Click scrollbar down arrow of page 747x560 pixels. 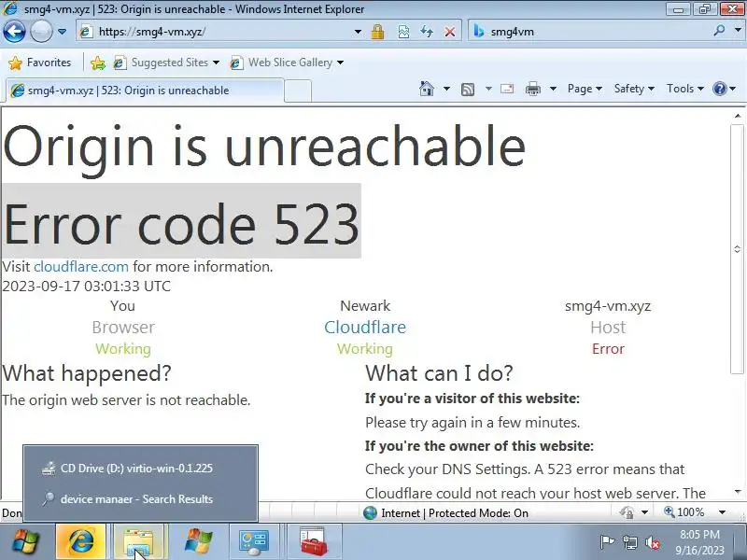click(x=738, y=492)
